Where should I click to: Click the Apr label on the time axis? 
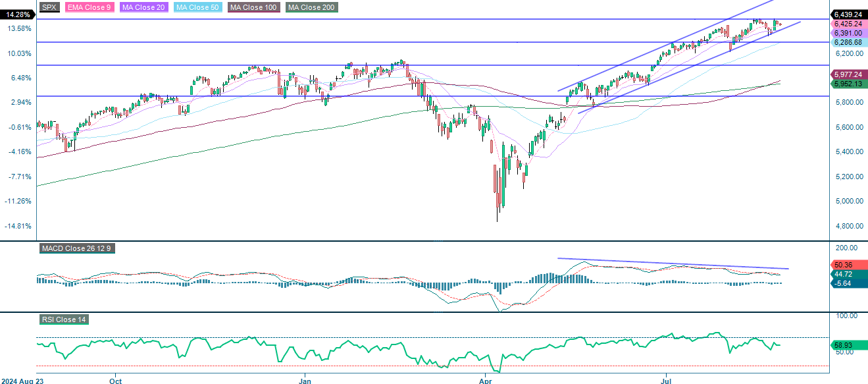click(485, 381)
